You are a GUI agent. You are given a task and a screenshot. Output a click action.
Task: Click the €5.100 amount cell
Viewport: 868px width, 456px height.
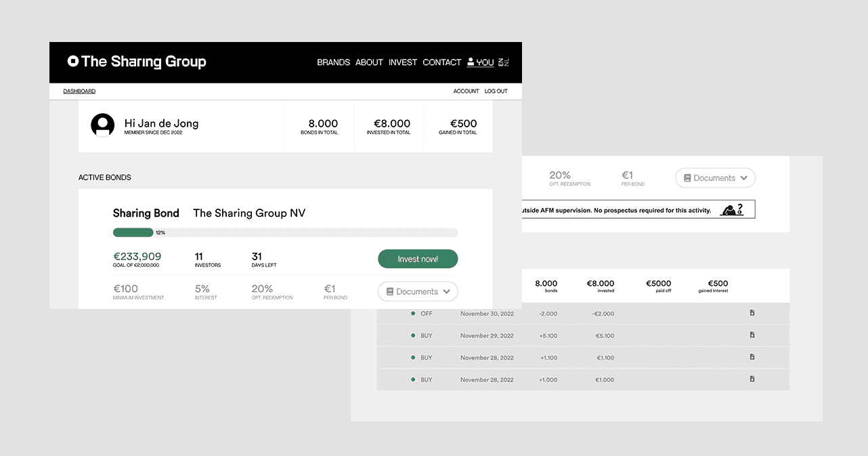(605, 335)
